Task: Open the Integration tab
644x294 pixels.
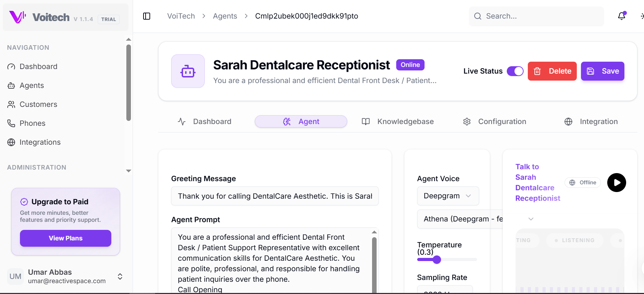Action: tap(591, 122)
